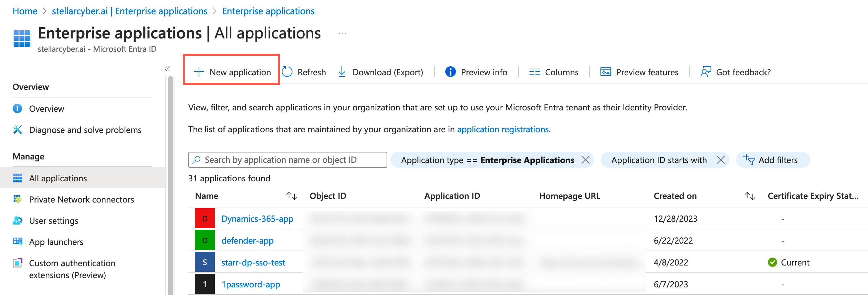The width and height of the screenshot is (868, 295).
Task: Open the Columns chooser
Action: tap(554, 72)
